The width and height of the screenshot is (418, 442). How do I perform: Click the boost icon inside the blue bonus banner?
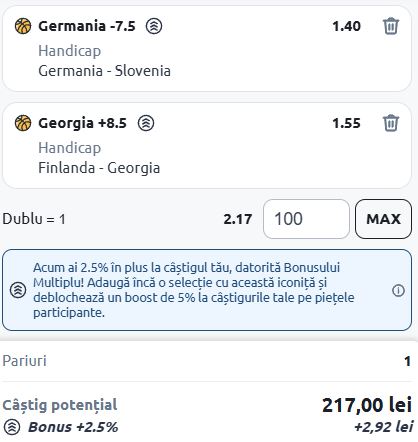pos(18,290)
